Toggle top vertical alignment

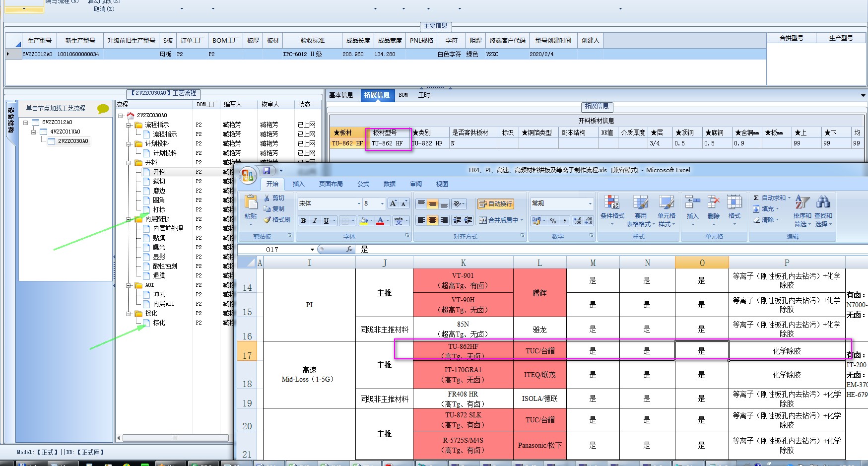421,203
